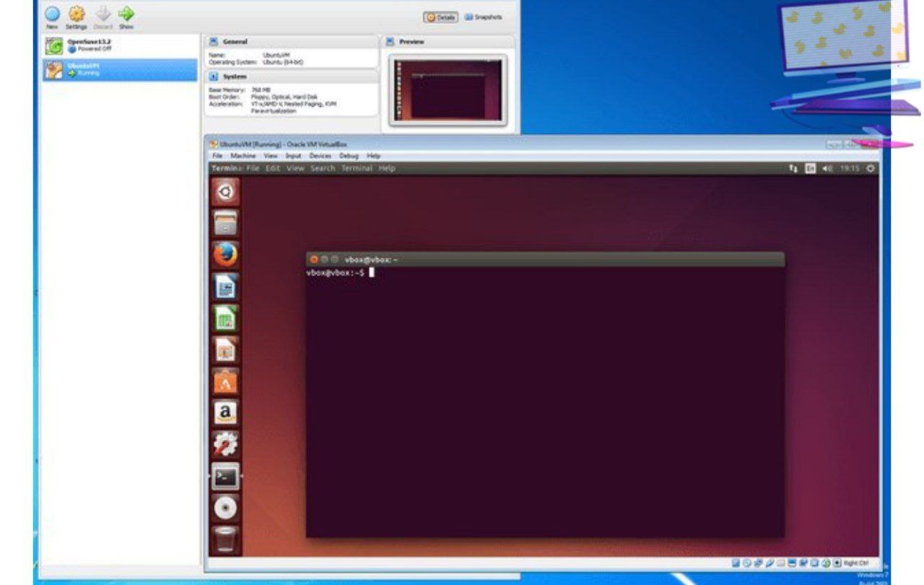Collapse the Preview section header

pos(448,42)
